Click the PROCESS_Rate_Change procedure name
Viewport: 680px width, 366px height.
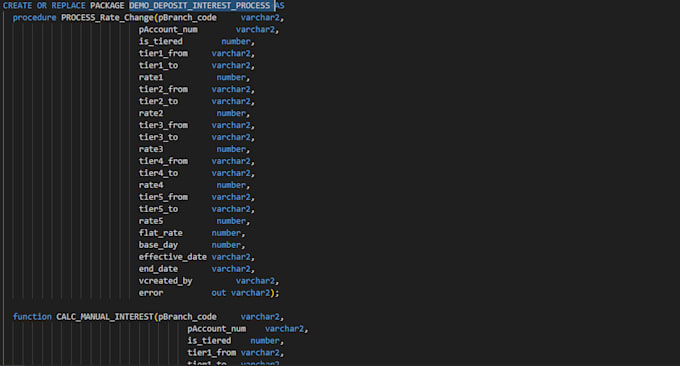point(107,18)
